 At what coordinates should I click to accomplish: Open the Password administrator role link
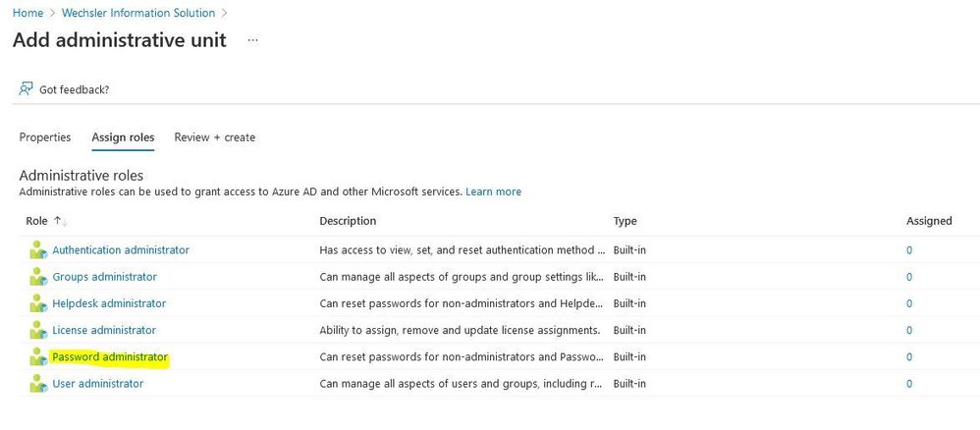point(110,357)
